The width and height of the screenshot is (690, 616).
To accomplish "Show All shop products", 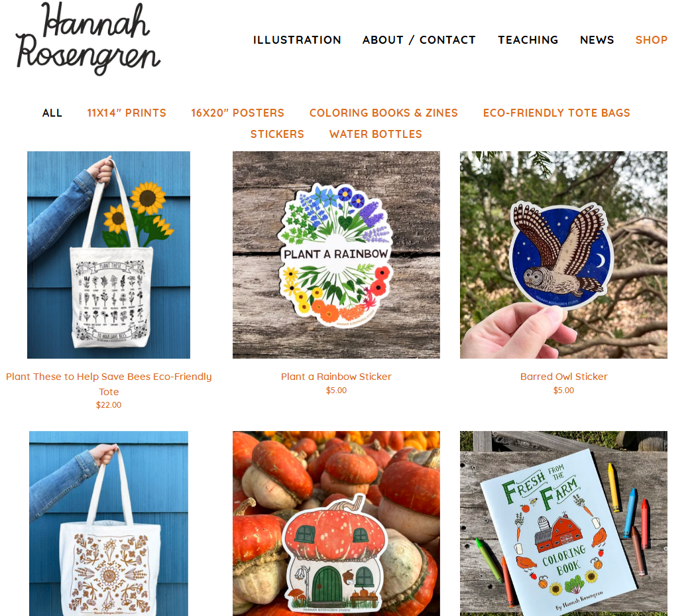I will pos(52,113).
